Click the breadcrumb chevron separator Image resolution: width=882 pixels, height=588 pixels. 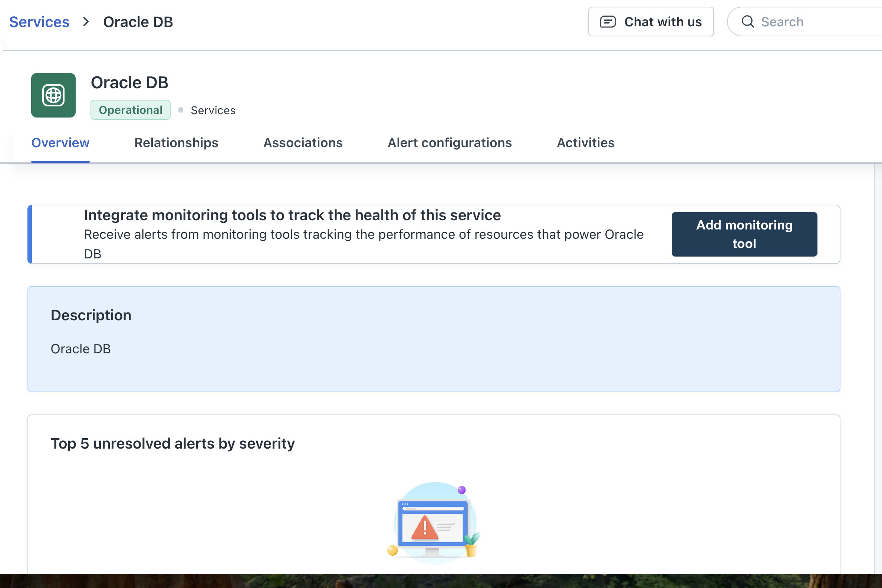(x=86, y=22)
